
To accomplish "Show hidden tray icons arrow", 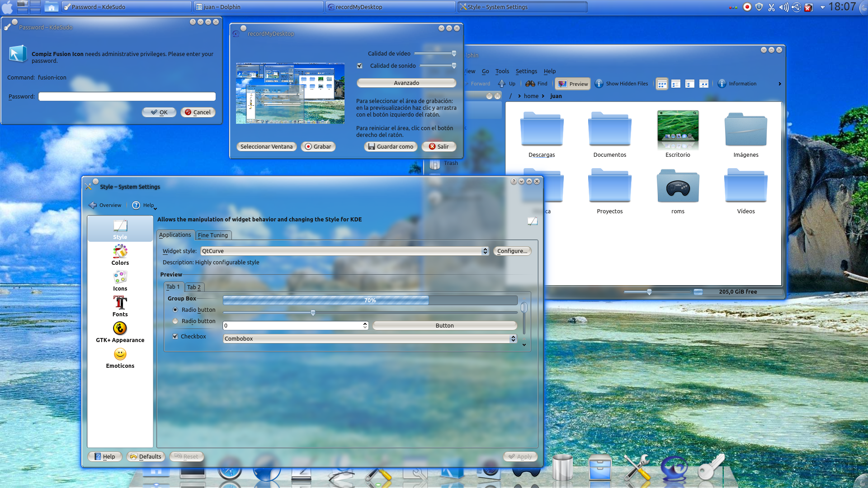I will pos(823,7).
